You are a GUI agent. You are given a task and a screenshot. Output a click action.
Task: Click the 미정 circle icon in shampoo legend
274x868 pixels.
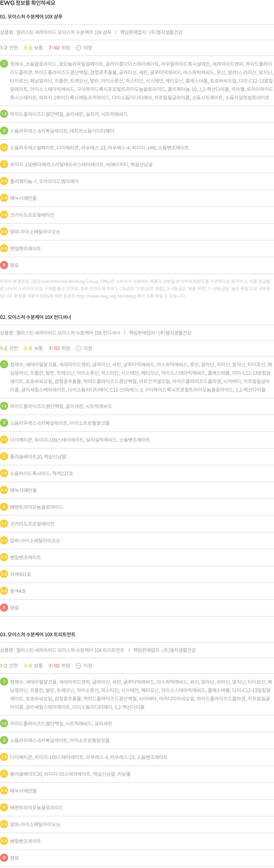coord(78,48)
